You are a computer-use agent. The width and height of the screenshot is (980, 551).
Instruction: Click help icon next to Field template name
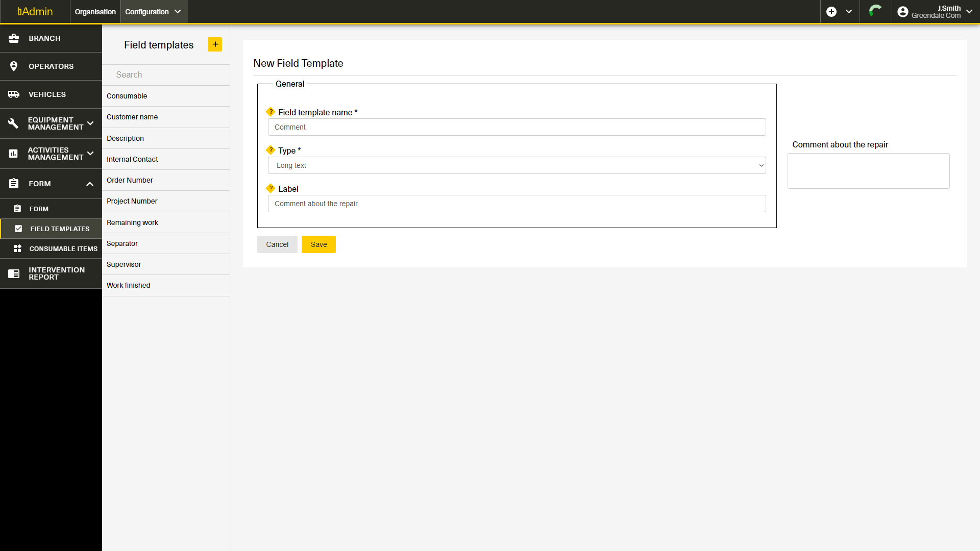(x=271, y=112)
